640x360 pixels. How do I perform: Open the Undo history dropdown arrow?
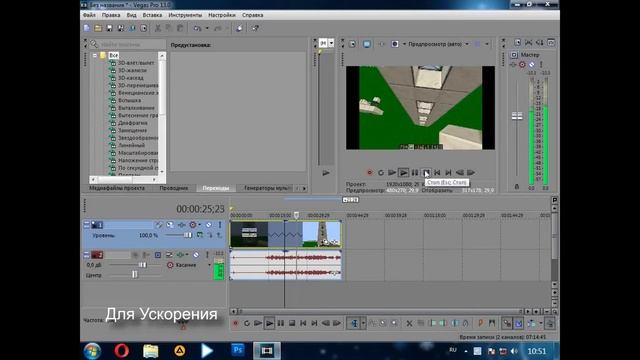207,28
